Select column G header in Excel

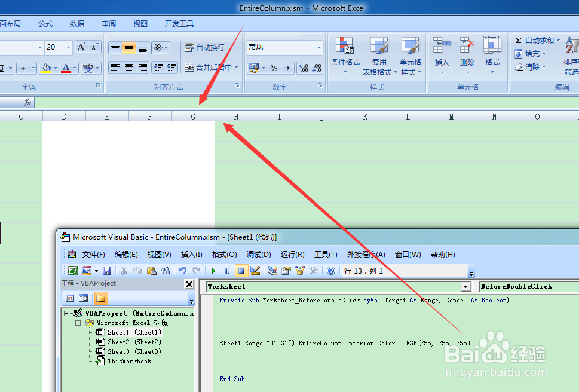point(193,117)
